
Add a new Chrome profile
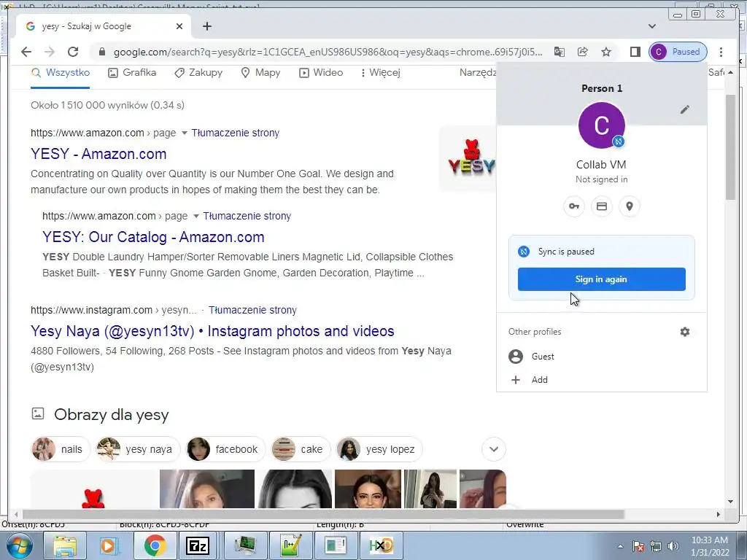point(602,379)
